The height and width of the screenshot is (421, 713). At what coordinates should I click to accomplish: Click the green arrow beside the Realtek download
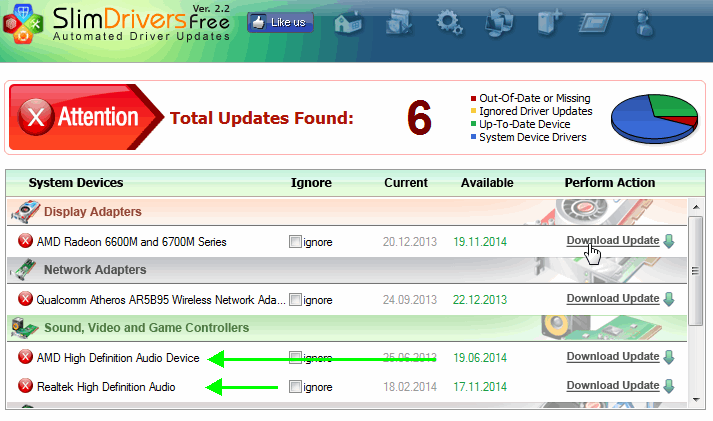point(669,386)
